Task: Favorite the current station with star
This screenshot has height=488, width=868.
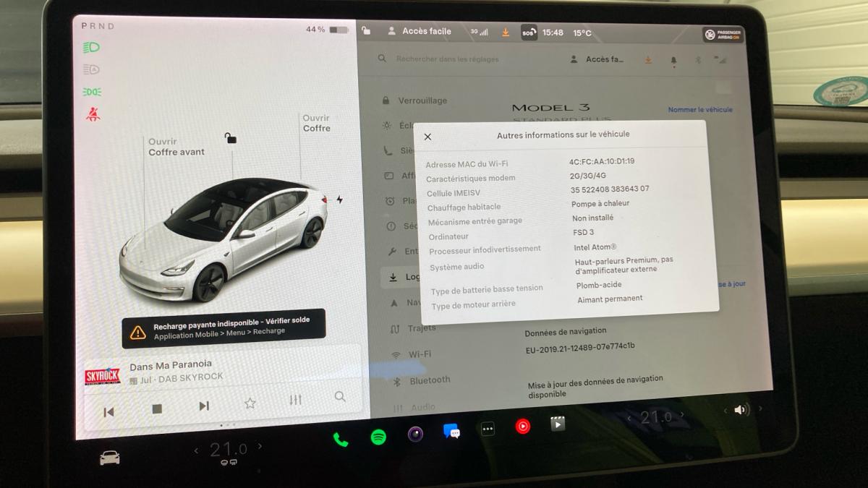Action: click(250, 403)
